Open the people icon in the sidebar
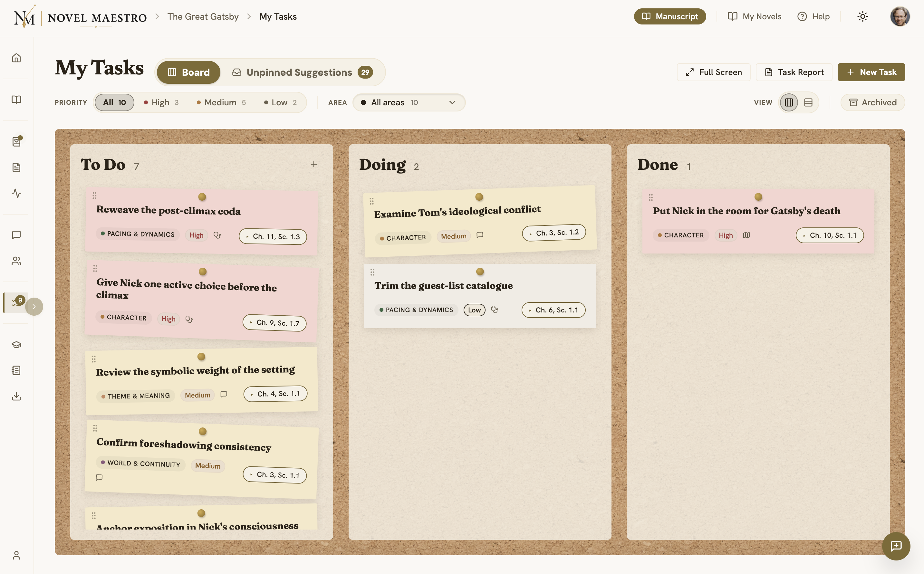Image resolution: width=924 pixels, height=574 pixels. (16, 261)
